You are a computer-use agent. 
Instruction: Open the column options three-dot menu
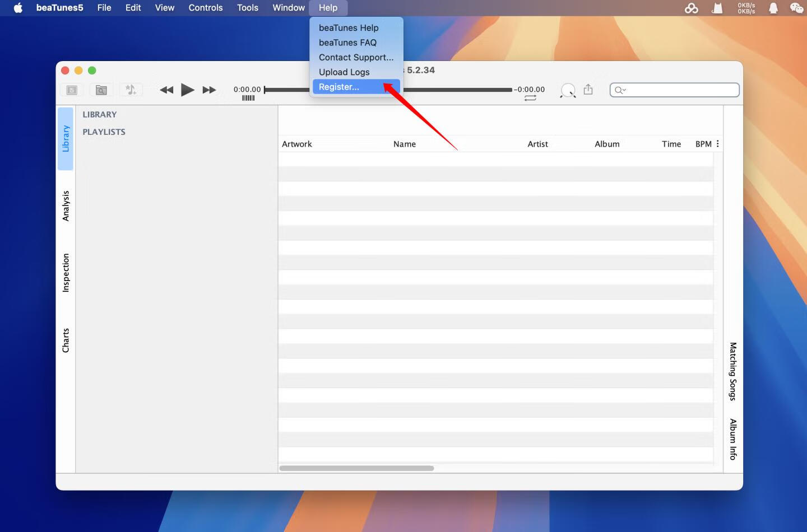coord(717,144)
